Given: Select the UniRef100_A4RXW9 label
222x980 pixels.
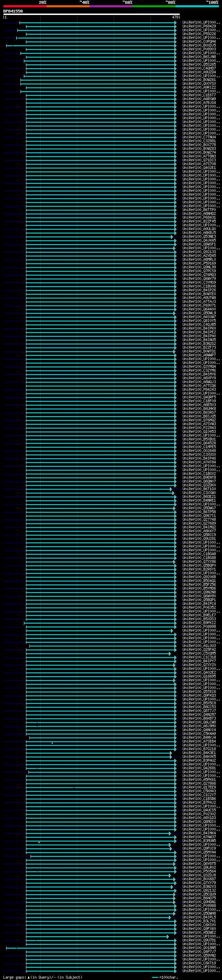Looking at the screenshot, I should pos(199,99).
